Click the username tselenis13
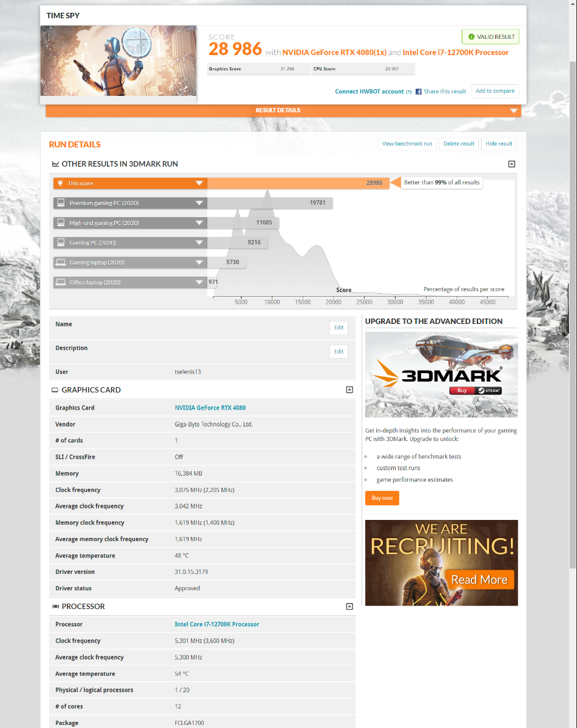577x728 pixels. [x=188, y=372]
